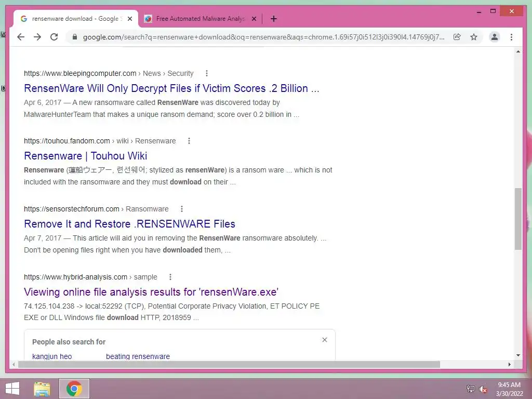Image resolution: width=532 pixels, height=399 pixels.
Task: Click the 'People also search for' heading
Action: click(69, 342)
